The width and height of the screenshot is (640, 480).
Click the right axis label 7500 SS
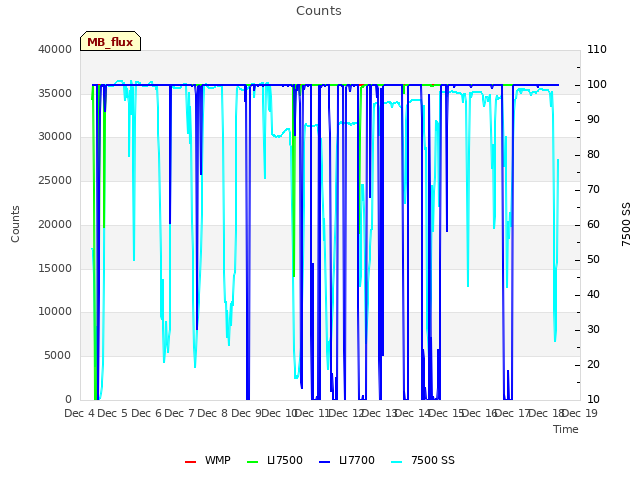click(626, 224)
